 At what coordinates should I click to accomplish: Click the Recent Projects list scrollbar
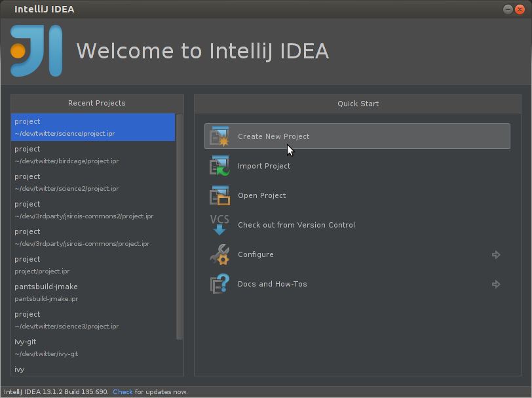(x=180, y=227)
